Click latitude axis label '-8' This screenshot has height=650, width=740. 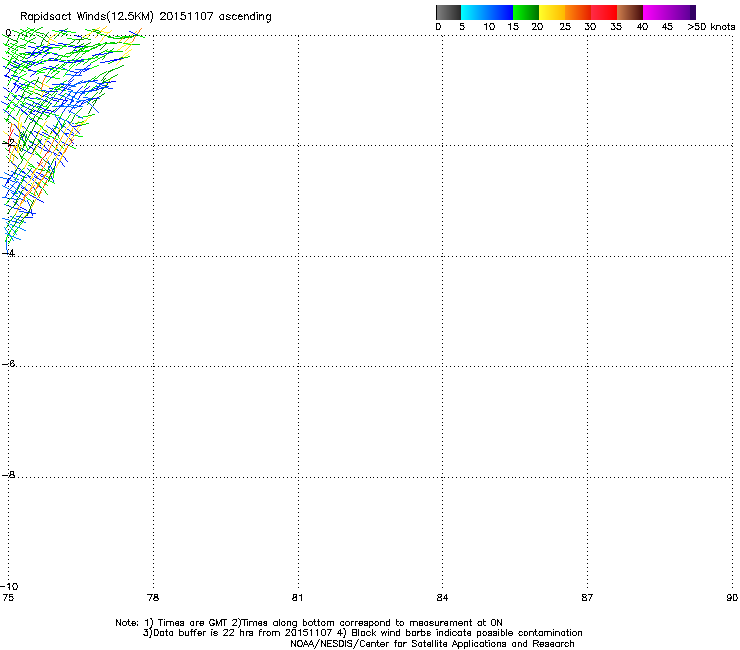point(8,475)
